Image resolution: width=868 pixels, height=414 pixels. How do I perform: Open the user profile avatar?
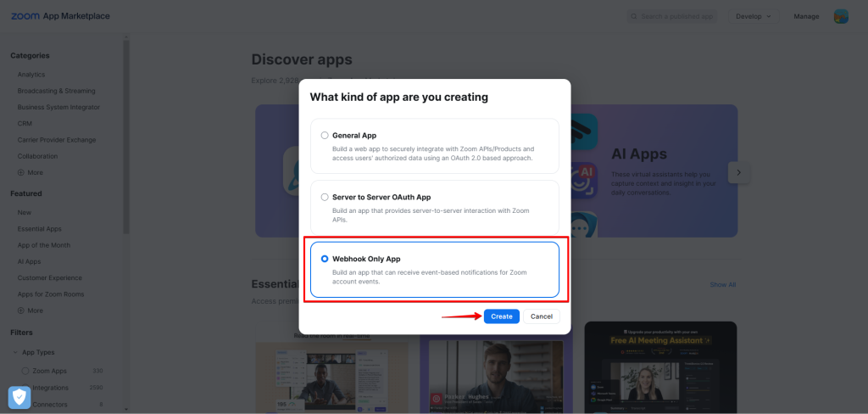coord(841,16)
